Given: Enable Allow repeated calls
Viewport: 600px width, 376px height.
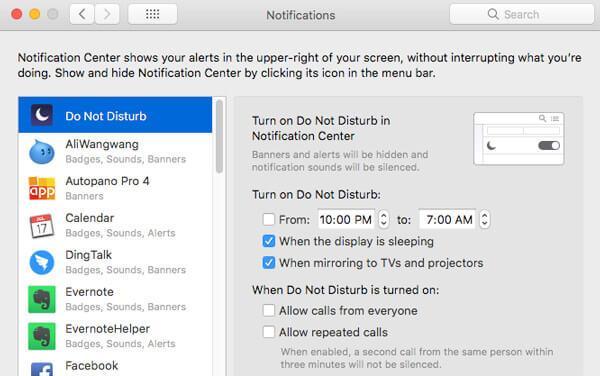Looking at the screenshot, I should pyautogui.click(x=269, y=332).
